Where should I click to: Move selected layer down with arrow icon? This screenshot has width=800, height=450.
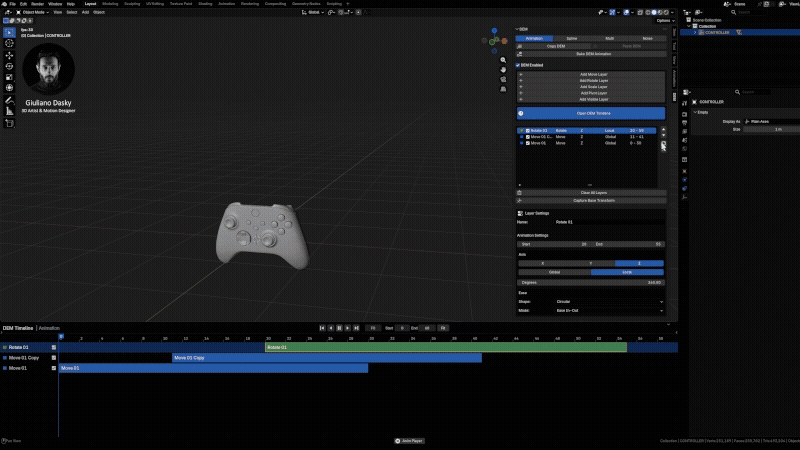click(x=663, y=136)
